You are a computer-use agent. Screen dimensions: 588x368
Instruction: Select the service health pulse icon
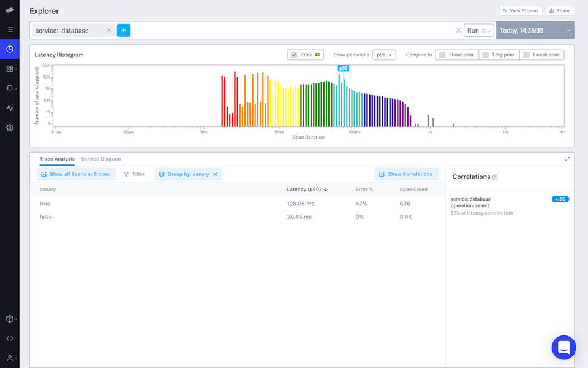tap(9, 107)
